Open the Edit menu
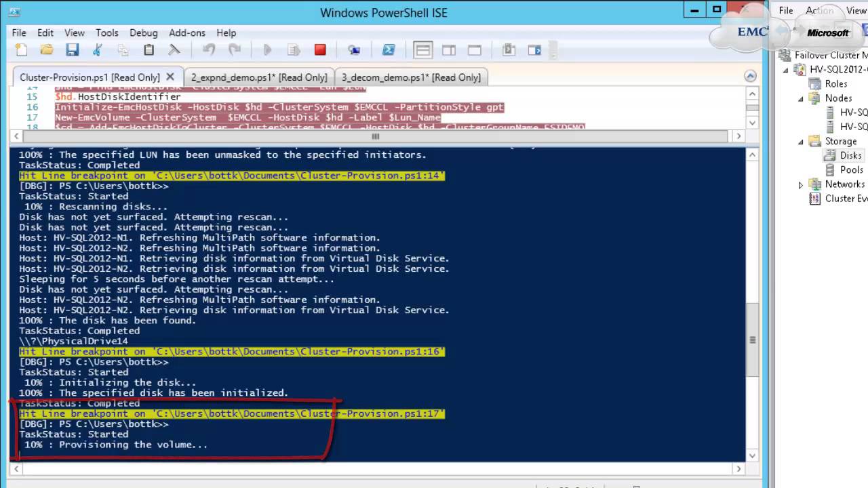Screen dimensions: 868x488 click(45, 33)
